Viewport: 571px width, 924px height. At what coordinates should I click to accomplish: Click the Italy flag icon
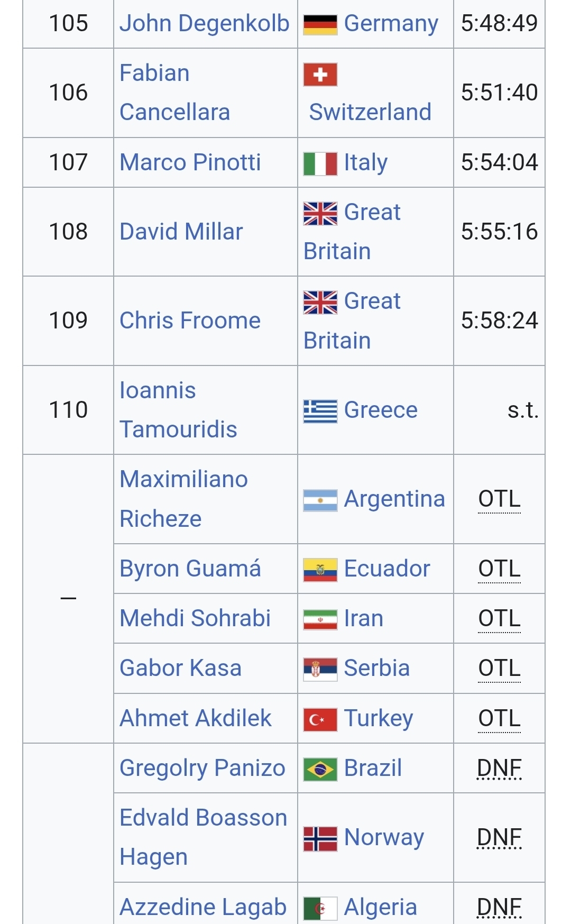pyautogui.click(x=320, y=163)
